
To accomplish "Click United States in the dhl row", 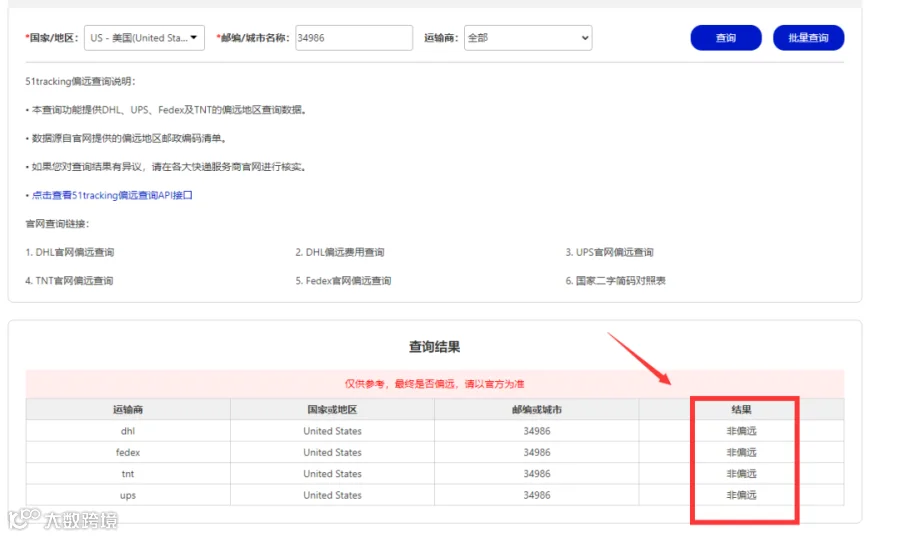I will [332, 431].
